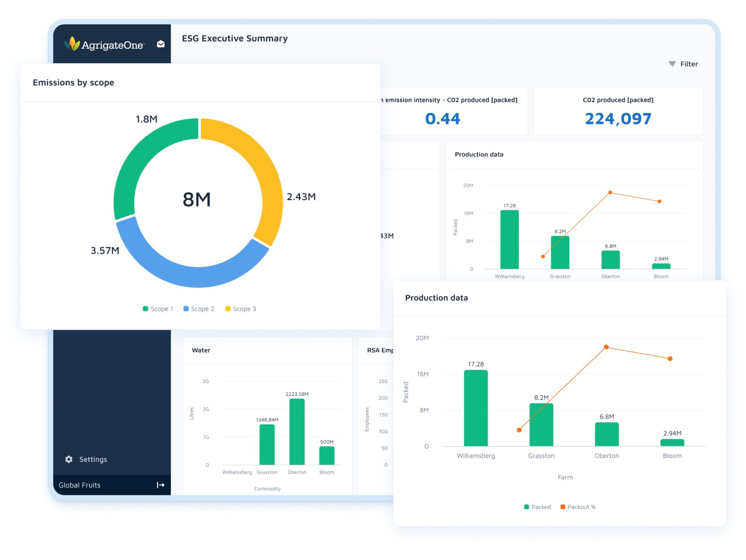Open the mail envelope icon beside AgrigateOne logo
This screenshot has height=560, width=746.
160,44
